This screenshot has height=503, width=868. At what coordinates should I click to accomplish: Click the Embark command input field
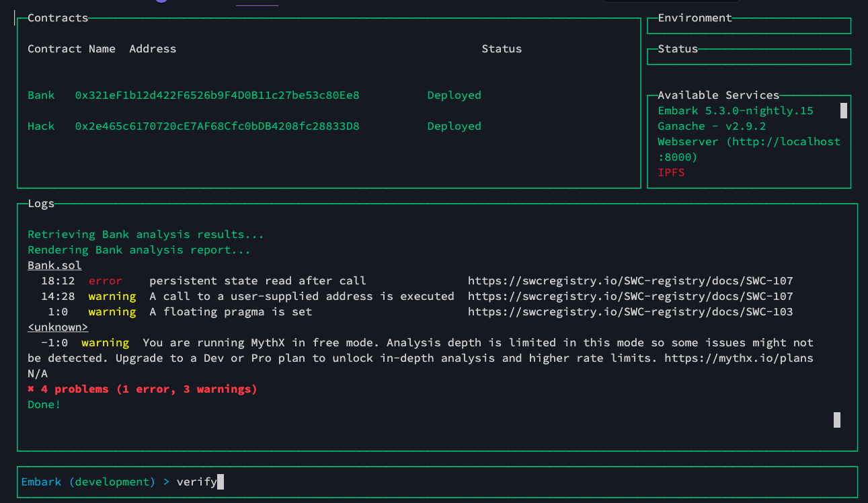437,481
